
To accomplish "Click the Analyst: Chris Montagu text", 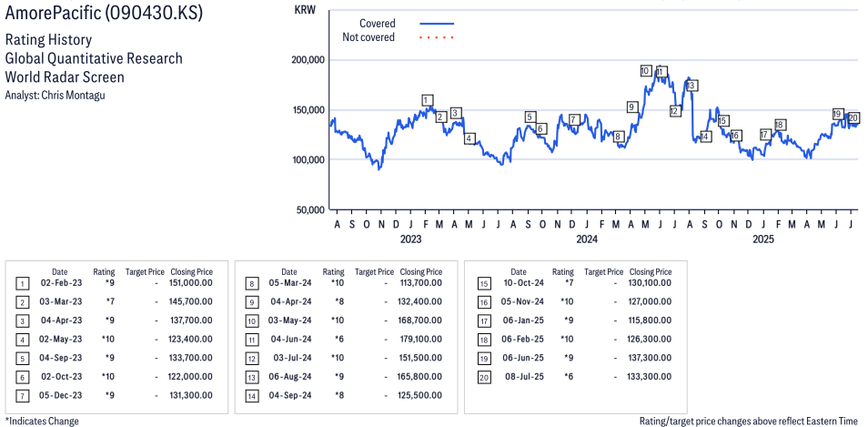I will [55, 96].
